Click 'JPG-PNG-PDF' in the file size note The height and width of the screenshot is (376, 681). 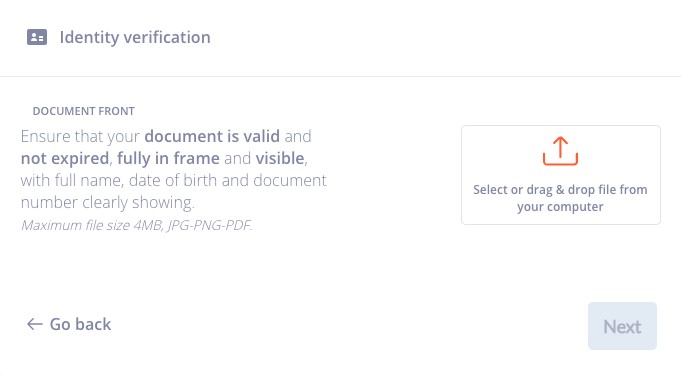click(209, 225)
